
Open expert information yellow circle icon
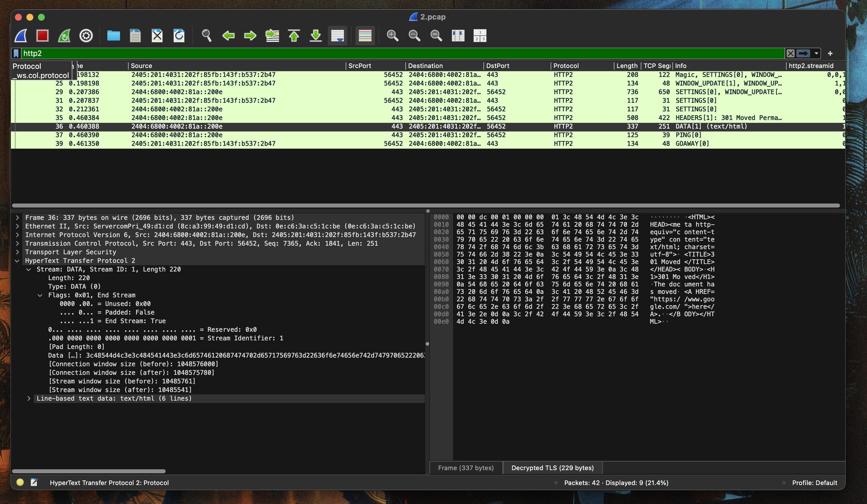(20, 482)
